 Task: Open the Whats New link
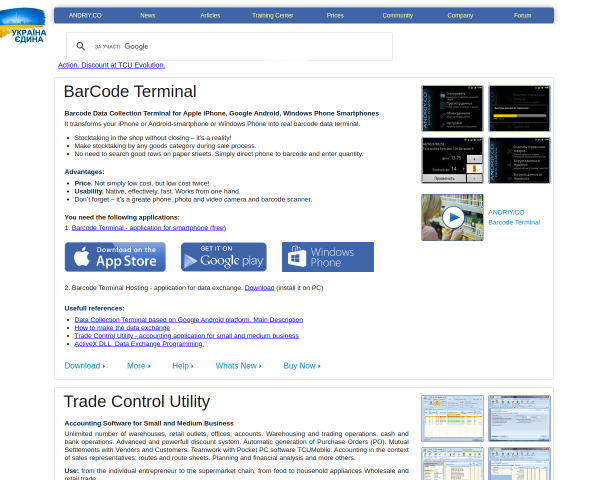[238, 366]
